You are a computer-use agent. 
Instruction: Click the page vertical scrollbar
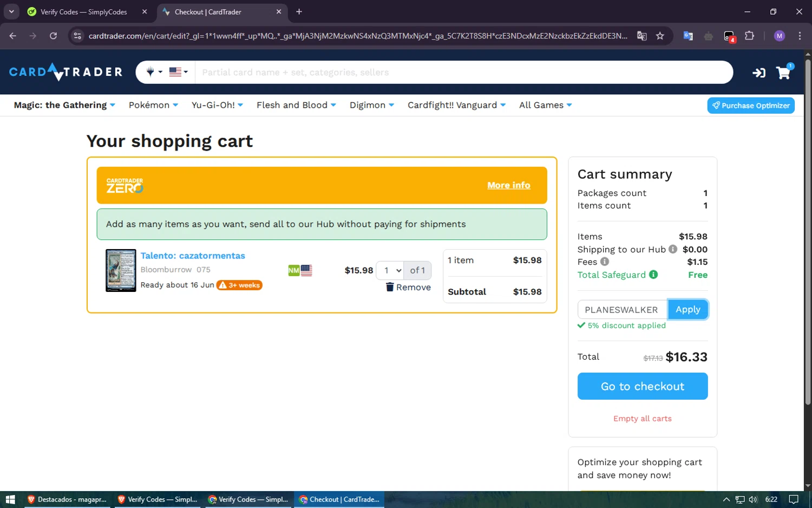808,233
